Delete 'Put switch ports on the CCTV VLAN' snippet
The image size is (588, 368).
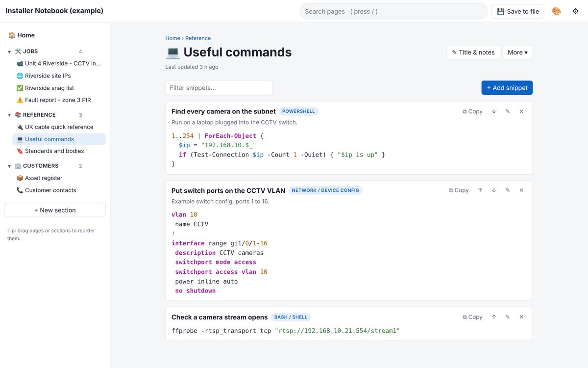coord(521,190)
